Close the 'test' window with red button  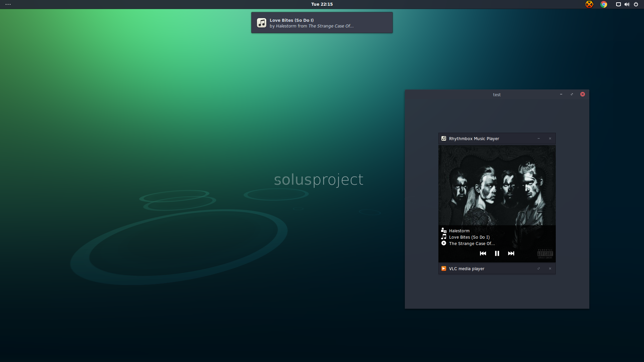coord(583,95)
